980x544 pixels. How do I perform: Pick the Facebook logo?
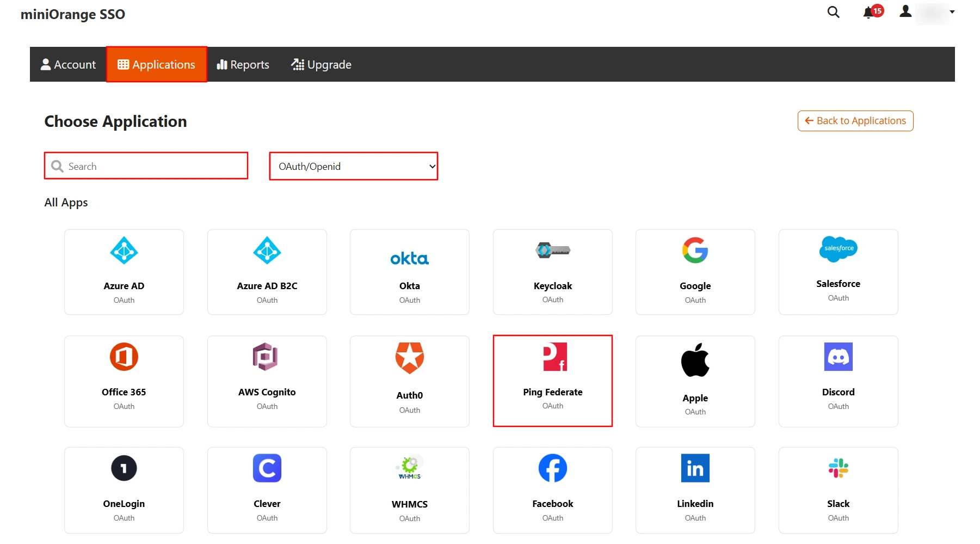(553, 468)
